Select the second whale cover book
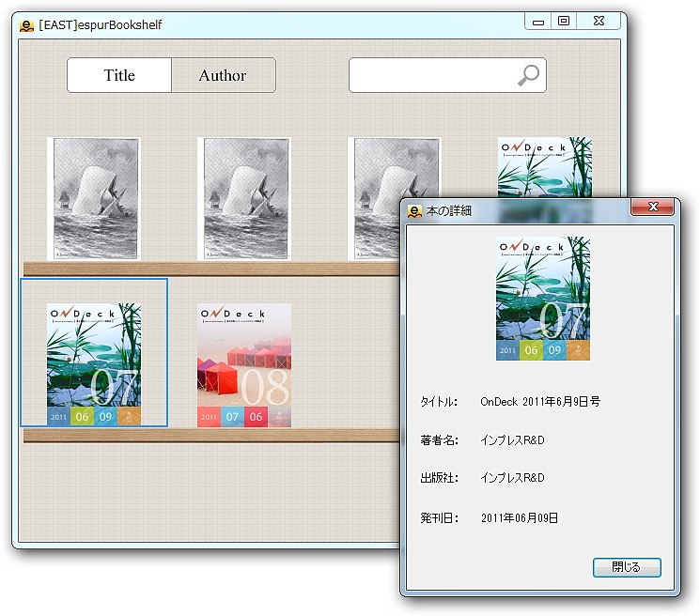700x616 pixels. click(x=244, y=198)
